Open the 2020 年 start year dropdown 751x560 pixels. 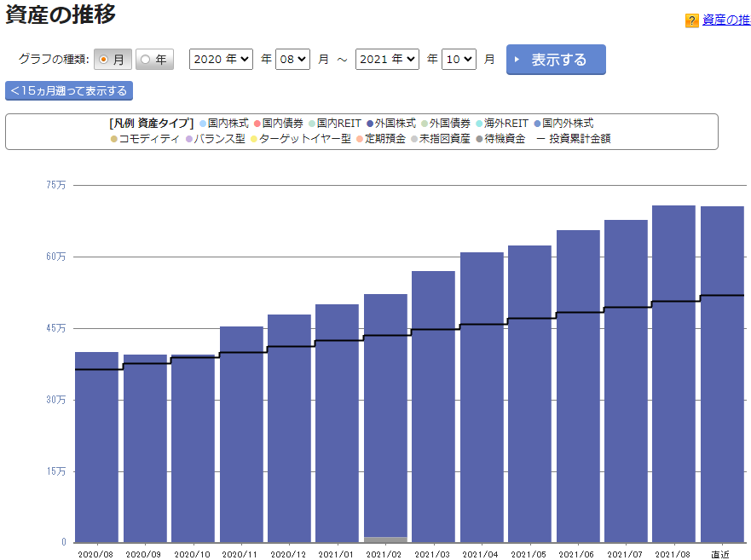click(221, 60)
